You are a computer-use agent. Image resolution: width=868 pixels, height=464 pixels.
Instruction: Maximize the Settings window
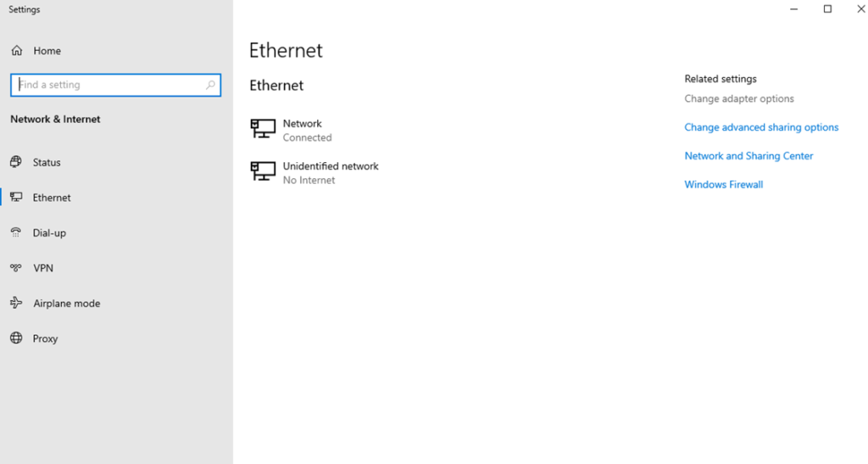[x=827, y=9]
